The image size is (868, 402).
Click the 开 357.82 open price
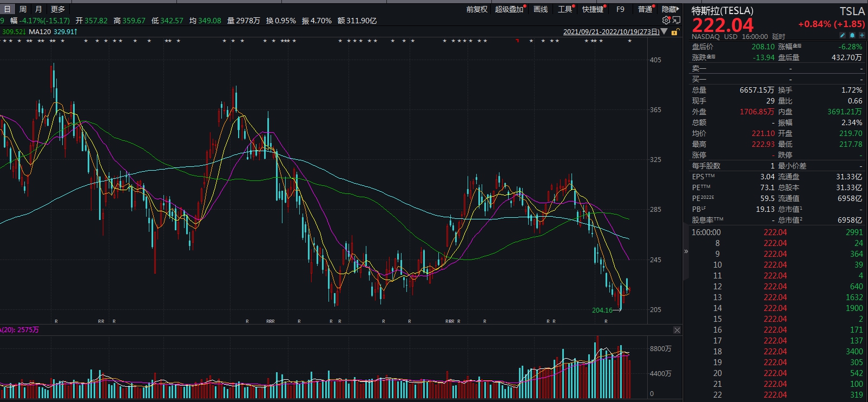click(91, 21)
